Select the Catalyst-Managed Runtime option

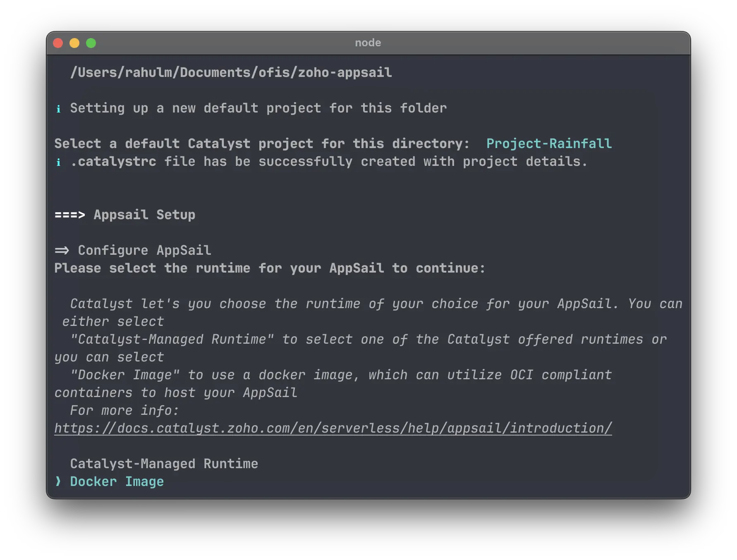tap(164, 464)
